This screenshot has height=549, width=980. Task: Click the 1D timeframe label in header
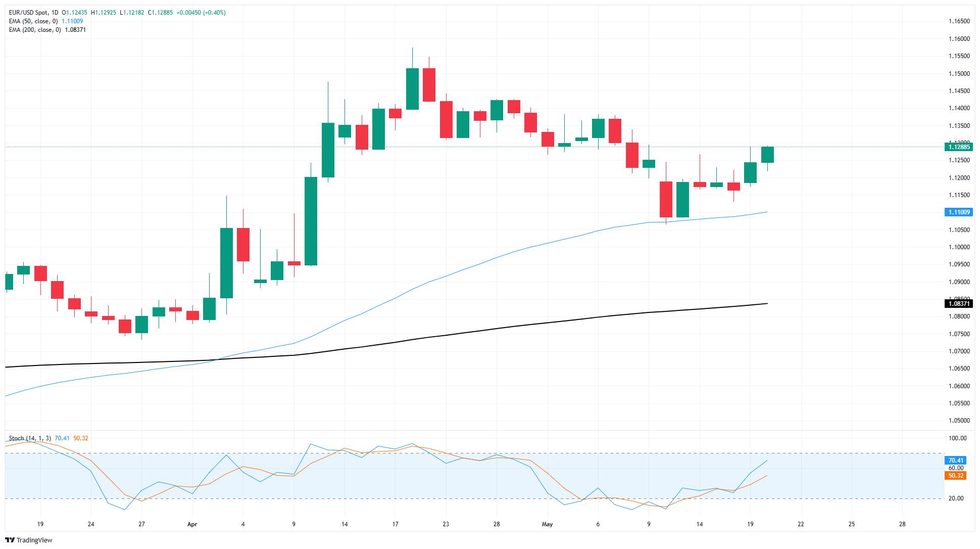point(55,13)
